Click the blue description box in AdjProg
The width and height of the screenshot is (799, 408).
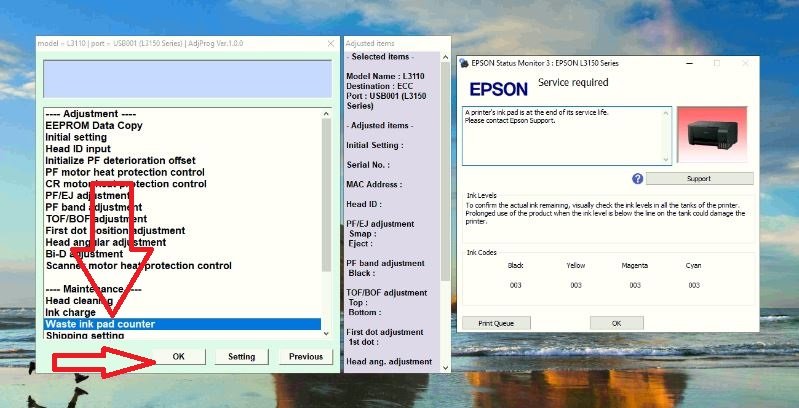188,79
